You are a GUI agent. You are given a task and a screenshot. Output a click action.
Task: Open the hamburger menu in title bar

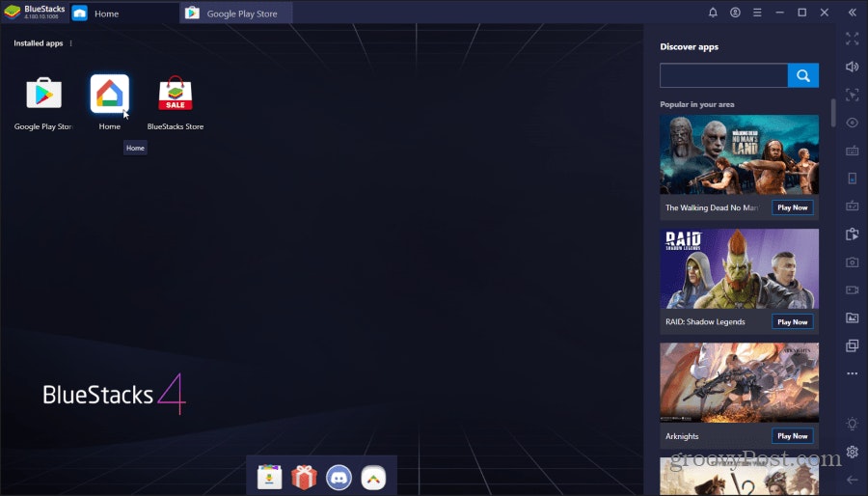coord(757,13)
